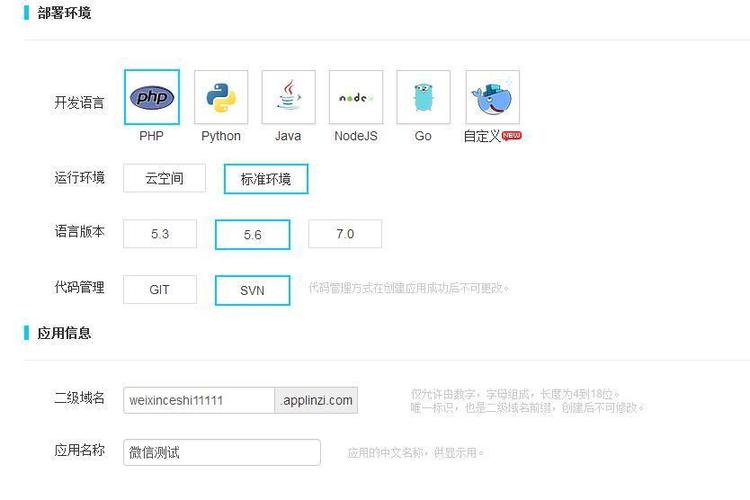Click the 应用名称 label
The height and width of the screenshot is (500, 750).
click(79, 450)
